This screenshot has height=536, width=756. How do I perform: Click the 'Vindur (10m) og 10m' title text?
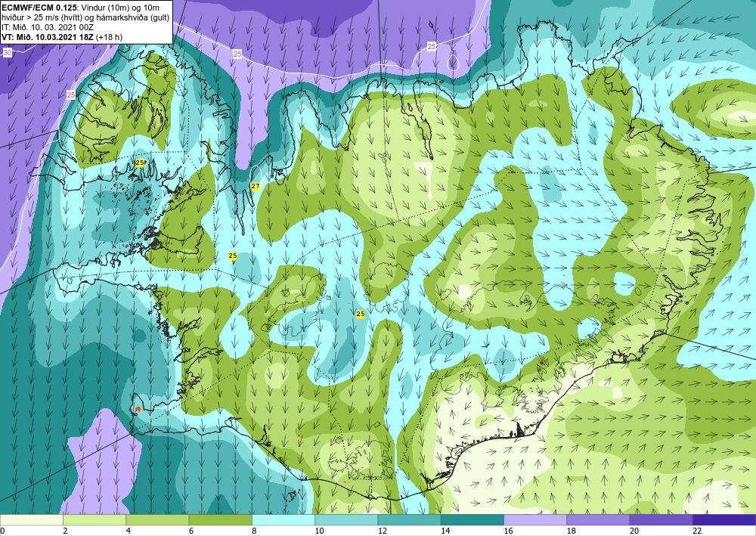tap(121, 7)
